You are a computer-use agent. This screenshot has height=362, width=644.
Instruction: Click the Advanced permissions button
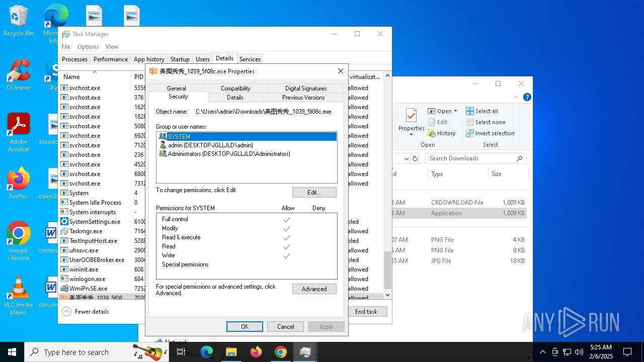(x=314, y=289)
